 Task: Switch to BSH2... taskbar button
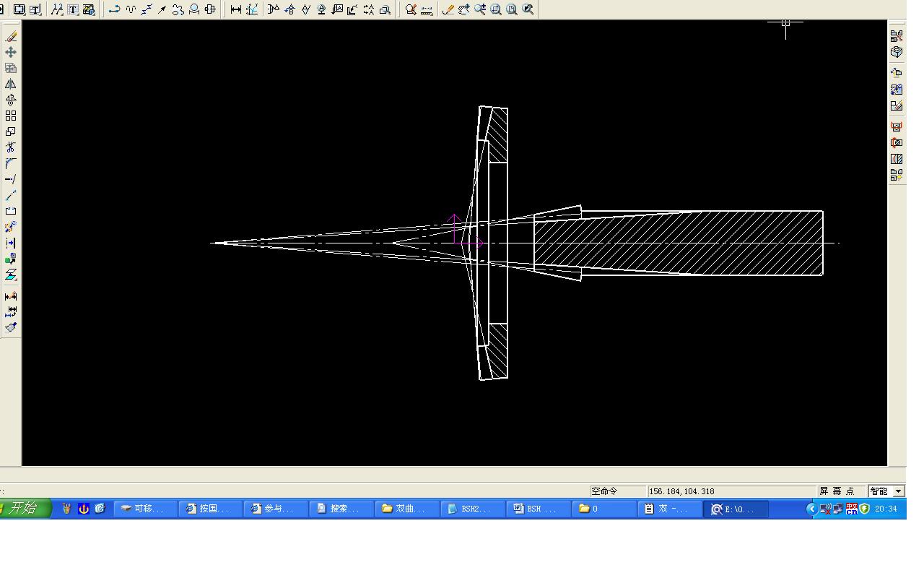(471, 509)
